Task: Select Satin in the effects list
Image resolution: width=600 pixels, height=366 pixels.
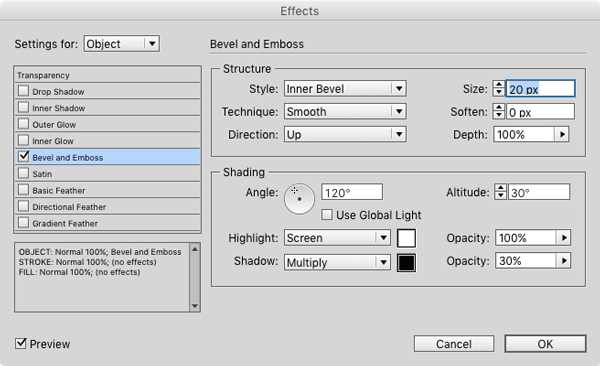Action: [108, 174]
